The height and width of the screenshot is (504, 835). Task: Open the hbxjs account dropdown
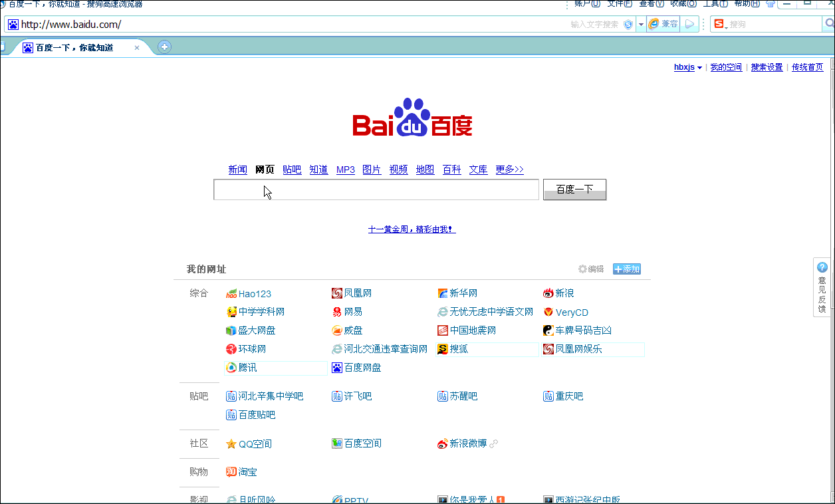pos(688,67)
